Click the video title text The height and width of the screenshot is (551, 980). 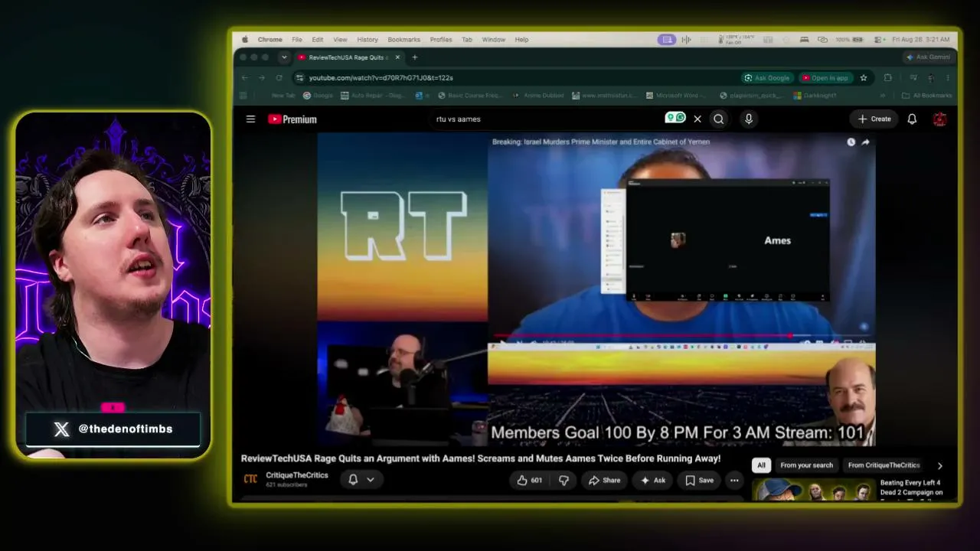tap(481, 458)
